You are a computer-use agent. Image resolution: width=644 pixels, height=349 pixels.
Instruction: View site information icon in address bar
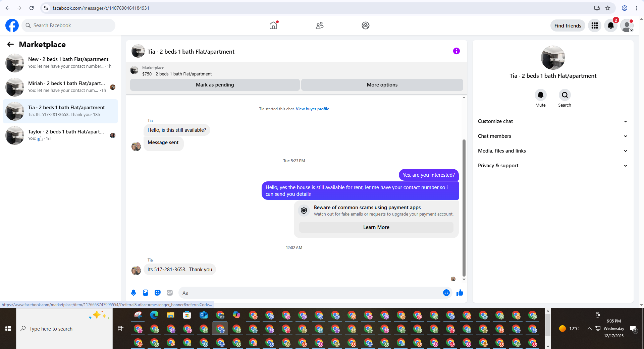(46, 8)
